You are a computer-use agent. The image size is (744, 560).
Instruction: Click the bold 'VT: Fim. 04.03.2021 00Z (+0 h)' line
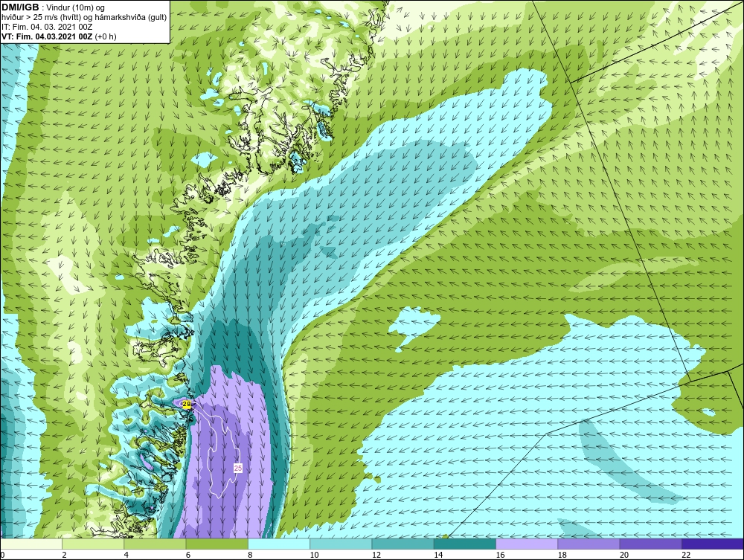pyautogui.click(x=59, y=36)
